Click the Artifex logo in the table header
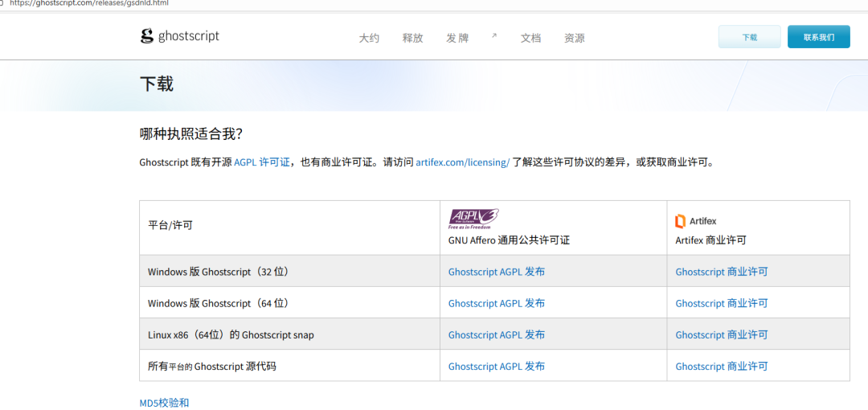 click(x=696, y=221)
